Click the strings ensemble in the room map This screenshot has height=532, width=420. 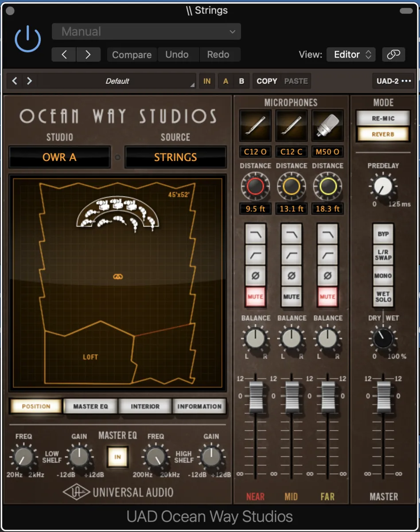pyautogui.click(x=117, y=214)
